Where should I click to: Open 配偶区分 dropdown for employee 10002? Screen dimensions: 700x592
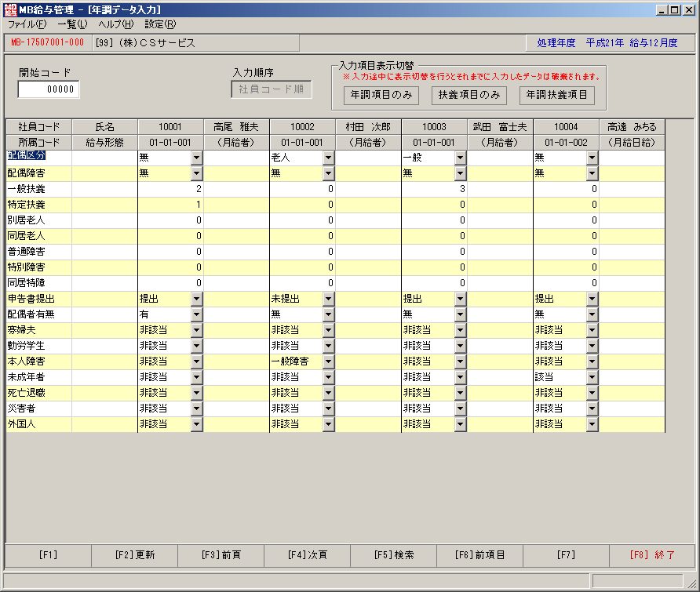[x=329, y=158]
